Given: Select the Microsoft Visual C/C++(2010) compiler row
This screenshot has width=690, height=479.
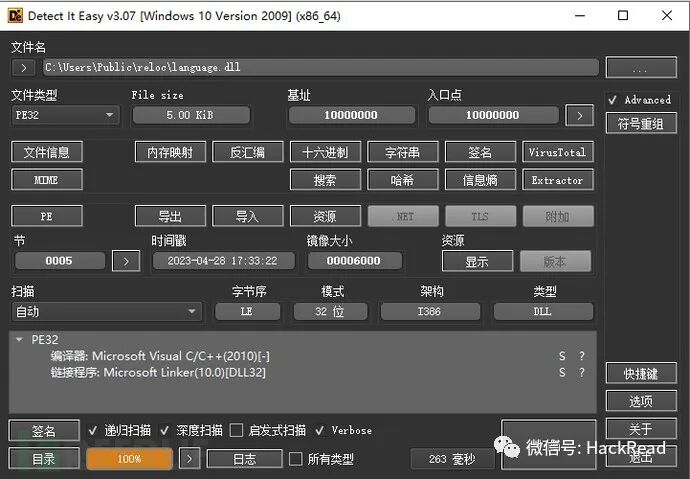Looking at the screenshot, I should click(160, 356).
